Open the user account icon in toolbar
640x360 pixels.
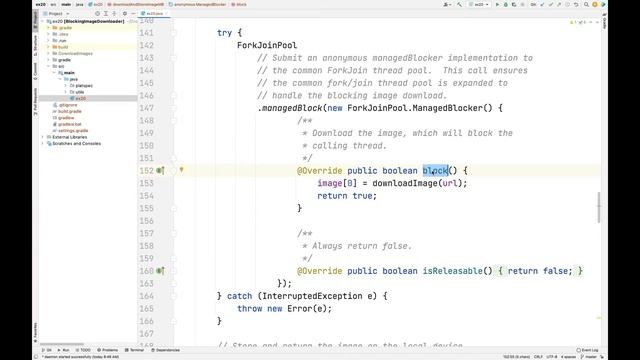[447, 4]
